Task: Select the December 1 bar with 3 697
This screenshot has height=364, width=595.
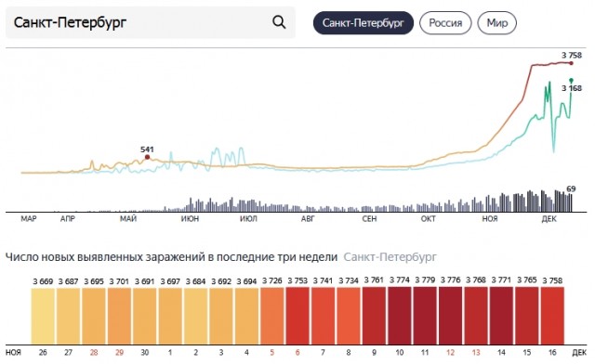Action: 170,316
